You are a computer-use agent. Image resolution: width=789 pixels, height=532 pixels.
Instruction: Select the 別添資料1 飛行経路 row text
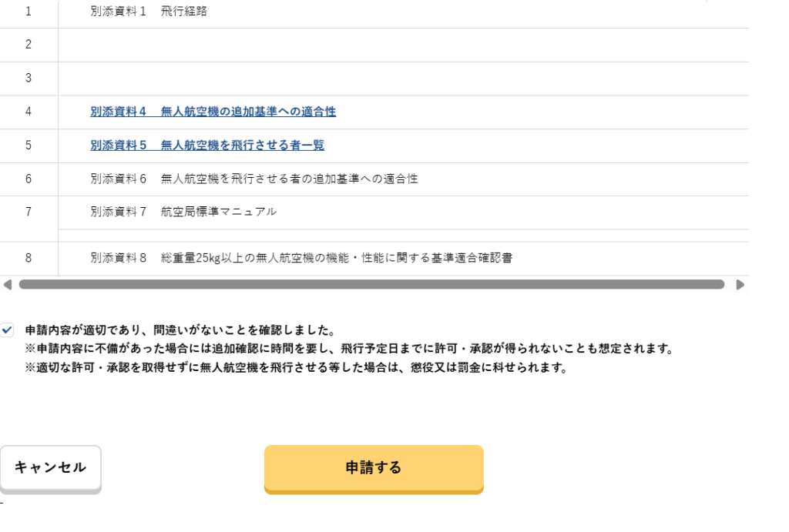click(x=149, y=12)
